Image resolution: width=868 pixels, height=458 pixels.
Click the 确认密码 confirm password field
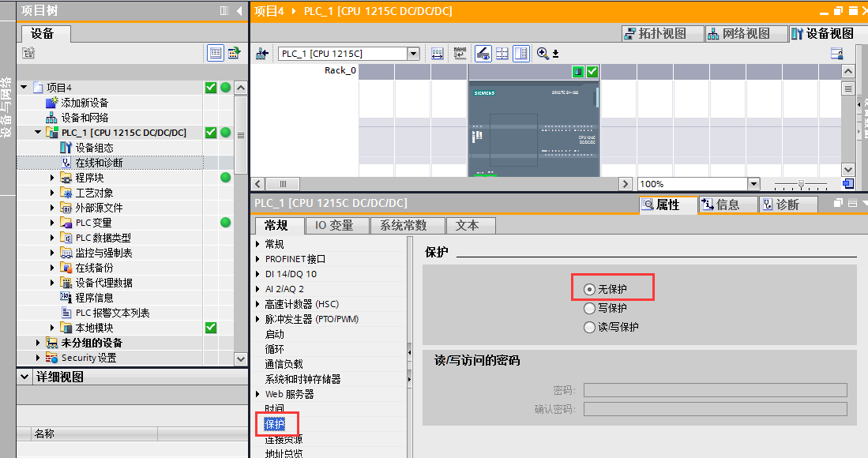click(x=716, y=409)
